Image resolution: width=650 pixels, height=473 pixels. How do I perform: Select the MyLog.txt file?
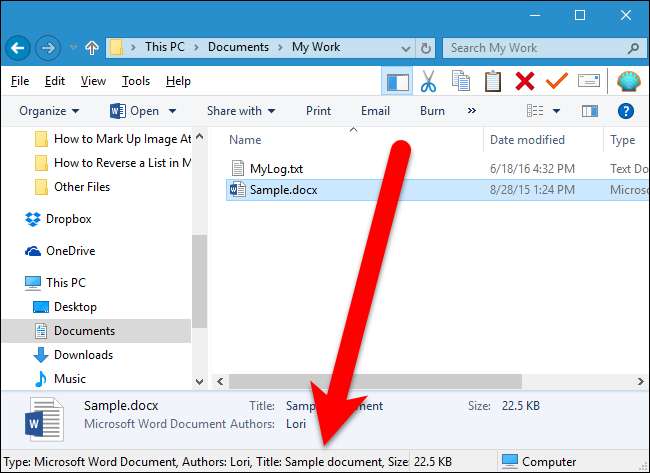[x=276, y=169]
